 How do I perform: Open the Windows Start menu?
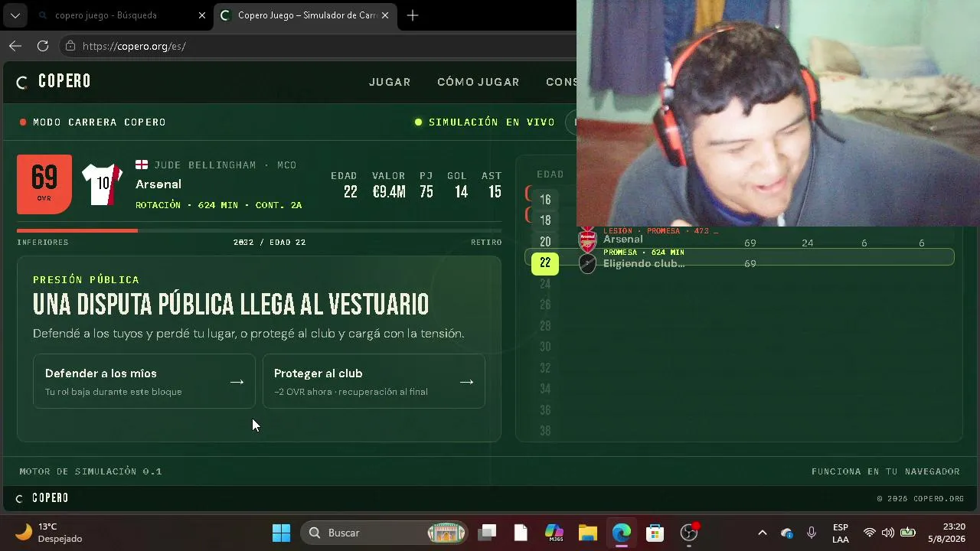click(281, 533)
